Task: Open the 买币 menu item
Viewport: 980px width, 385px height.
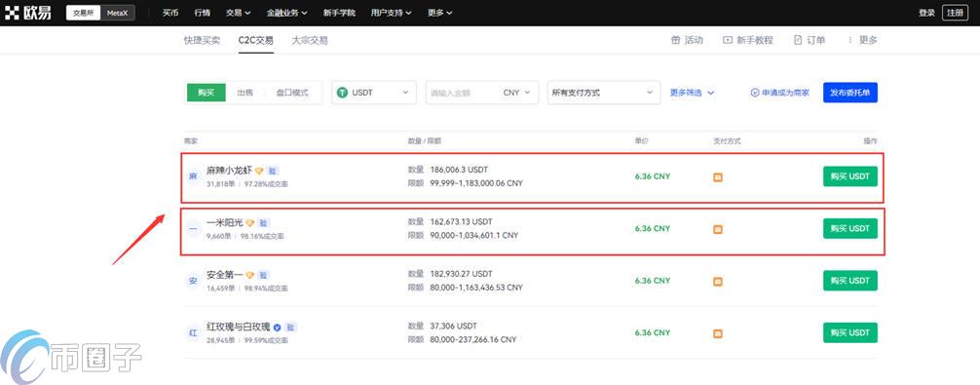Action: pos(170,13)
